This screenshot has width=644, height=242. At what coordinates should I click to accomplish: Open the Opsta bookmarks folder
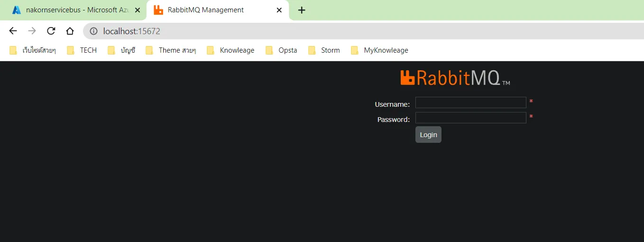click(281, 50)
